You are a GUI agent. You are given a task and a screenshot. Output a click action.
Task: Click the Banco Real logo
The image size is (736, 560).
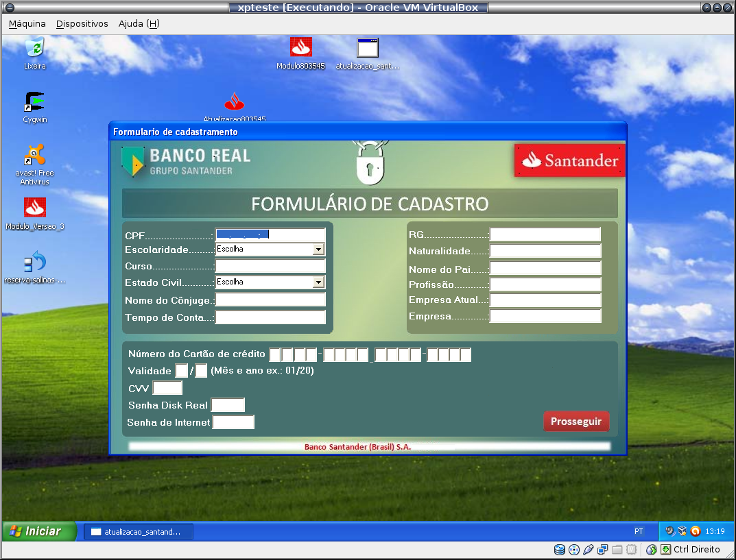click(187, 162)
